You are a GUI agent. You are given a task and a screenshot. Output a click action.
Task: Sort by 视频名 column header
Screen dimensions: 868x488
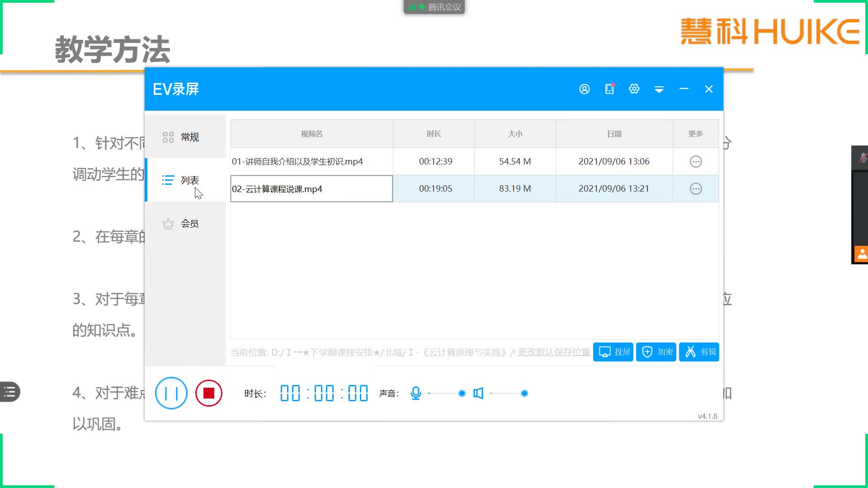[312, 134]
